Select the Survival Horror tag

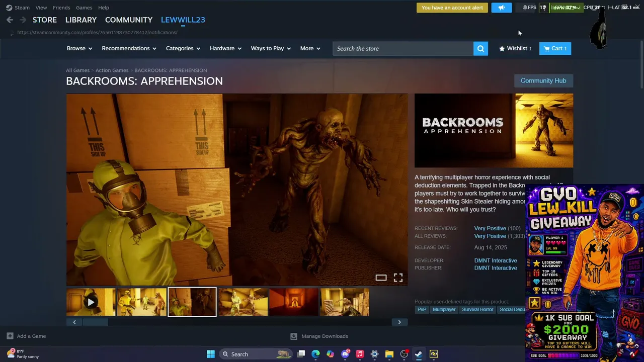[477, 310]
